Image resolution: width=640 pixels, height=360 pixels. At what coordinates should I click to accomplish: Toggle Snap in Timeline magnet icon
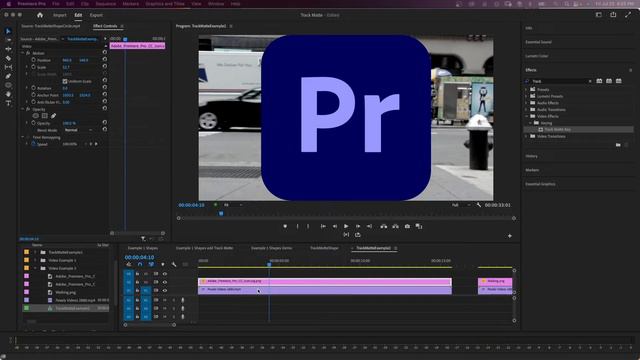pyautogui.click(x=140, y=264)
